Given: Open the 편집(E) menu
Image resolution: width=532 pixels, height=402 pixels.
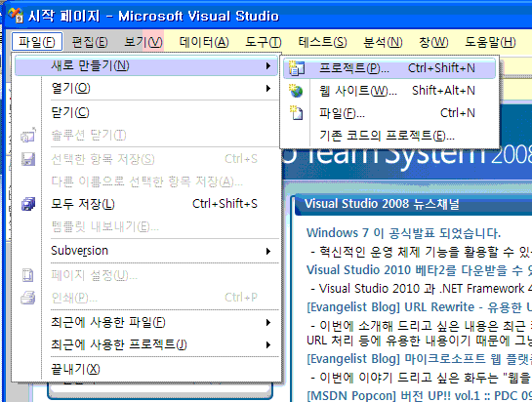Looking at the screenshot, I should coord(90,42).
